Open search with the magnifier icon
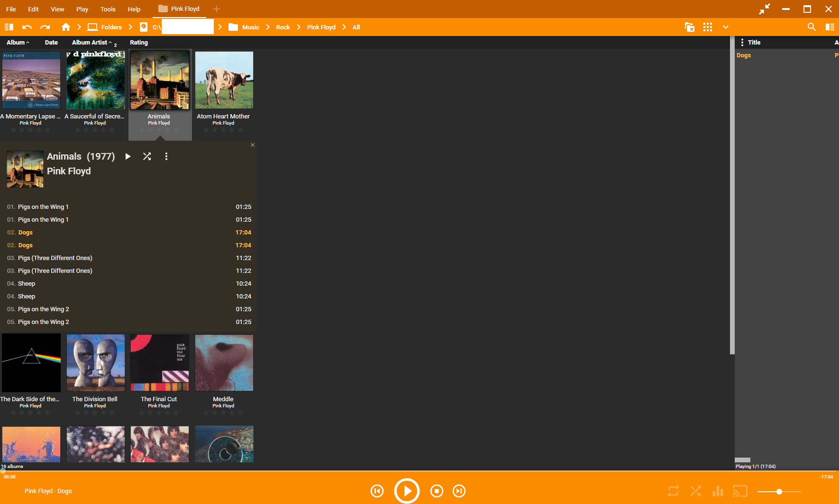Viewport: 839px width, 504px height. (x=812, y=27)
